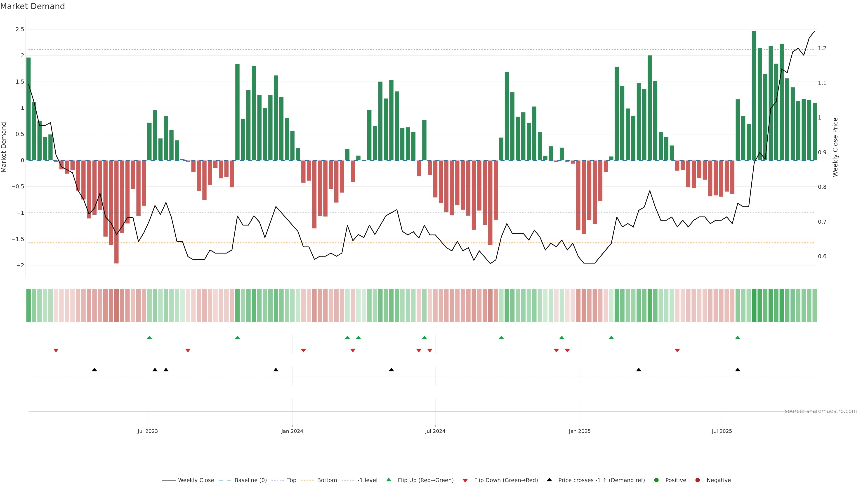
Task: Click the green Flip Up legend triangle
Action: pos(389,480)
